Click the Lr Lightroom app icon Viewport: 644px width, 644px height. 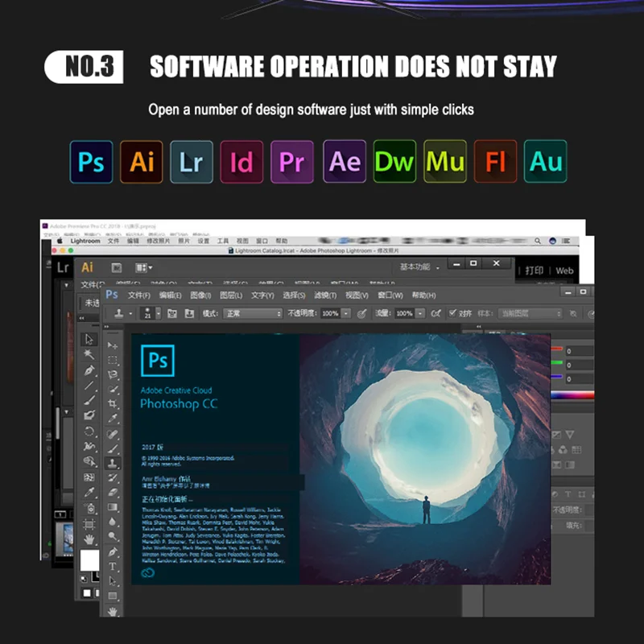point(192,162)
